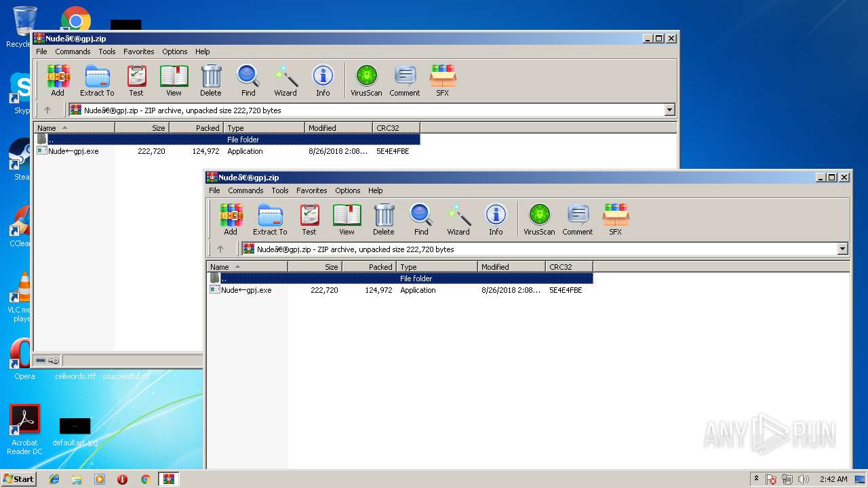
Task: Click Add icon in front WinRAR window
Action: point(231,219)
